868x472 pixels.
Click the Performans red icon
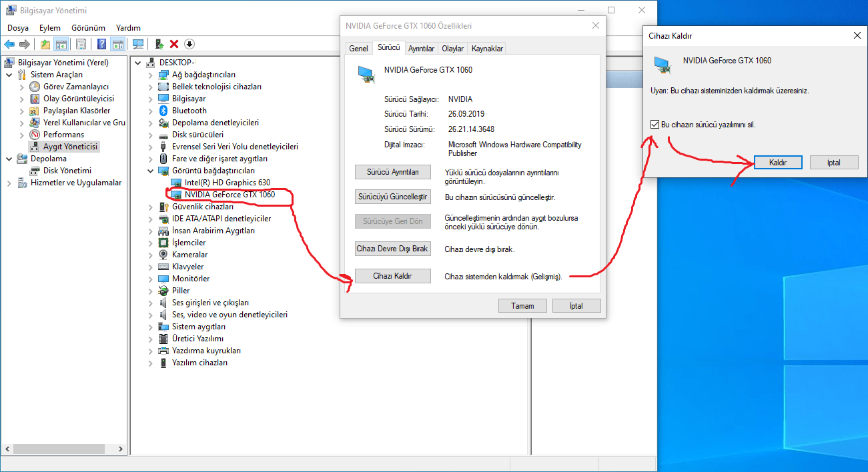[x=35, y=135]
